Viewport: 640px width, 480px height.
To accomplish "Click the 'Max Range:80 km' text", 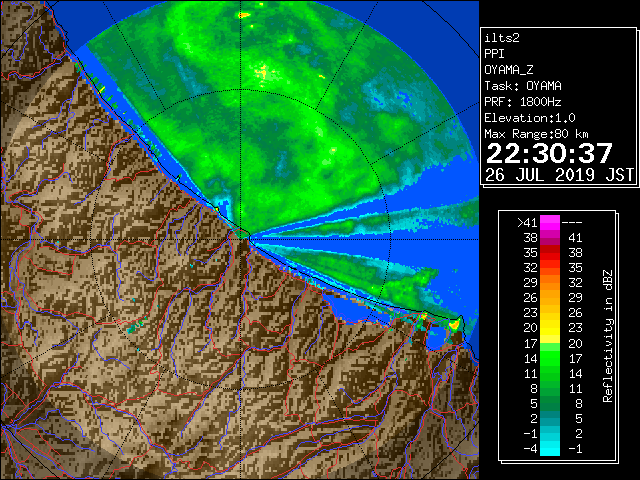I will point(536,134).
